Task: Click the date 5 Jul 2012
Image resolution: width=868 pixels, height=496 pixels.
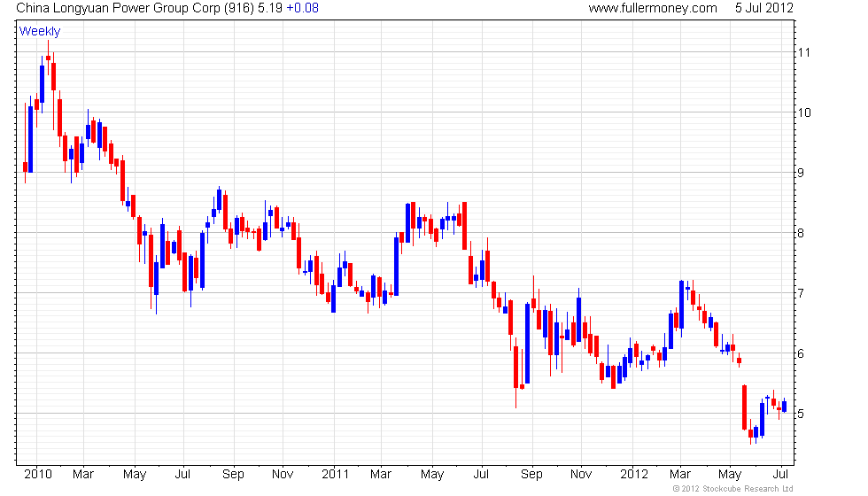Action: click(763, 8)
